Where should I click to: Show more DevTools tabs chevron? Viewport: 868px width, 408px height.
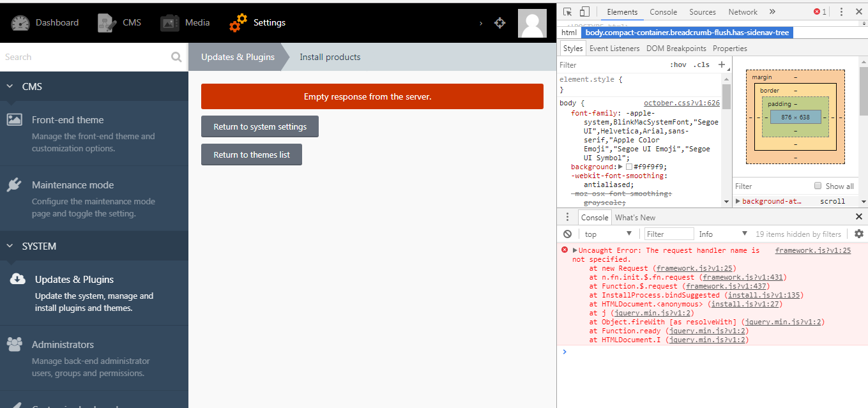tap(772, 12)
